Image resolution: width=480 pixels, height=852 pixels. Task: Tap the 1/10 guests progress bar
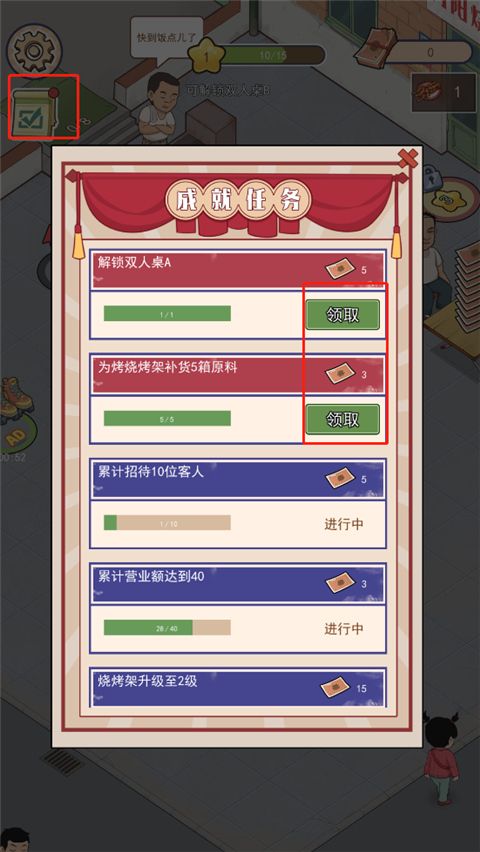[x=167, y=523]
